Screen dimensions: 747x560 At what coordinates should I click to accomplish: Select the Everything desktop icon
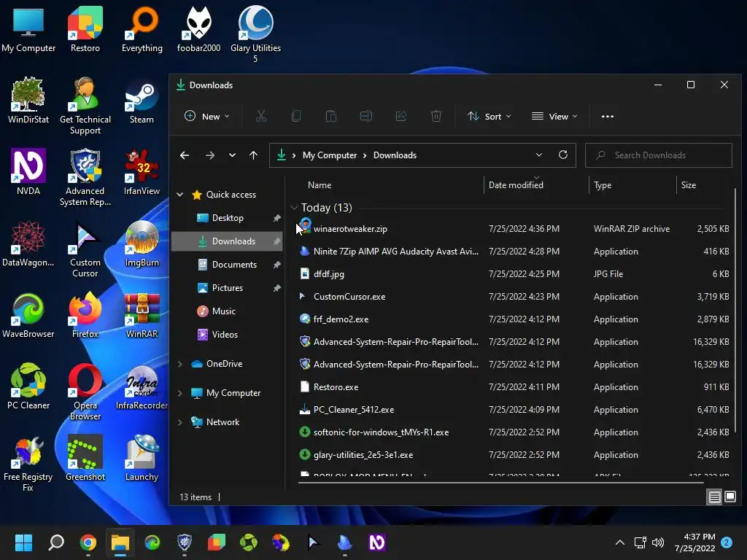point(142,29)
